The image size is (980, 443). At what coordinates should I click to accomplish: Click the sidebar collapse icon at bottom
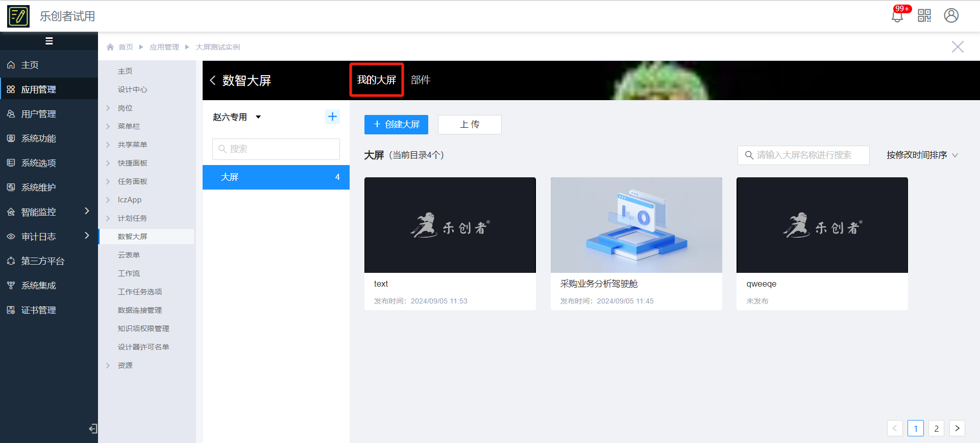(x=93, y=428)
